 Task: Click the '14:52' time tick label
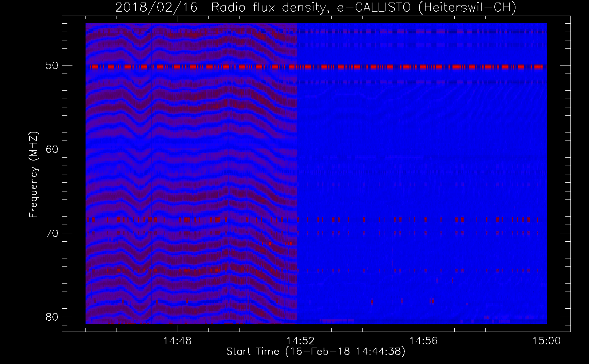[301, 341]
